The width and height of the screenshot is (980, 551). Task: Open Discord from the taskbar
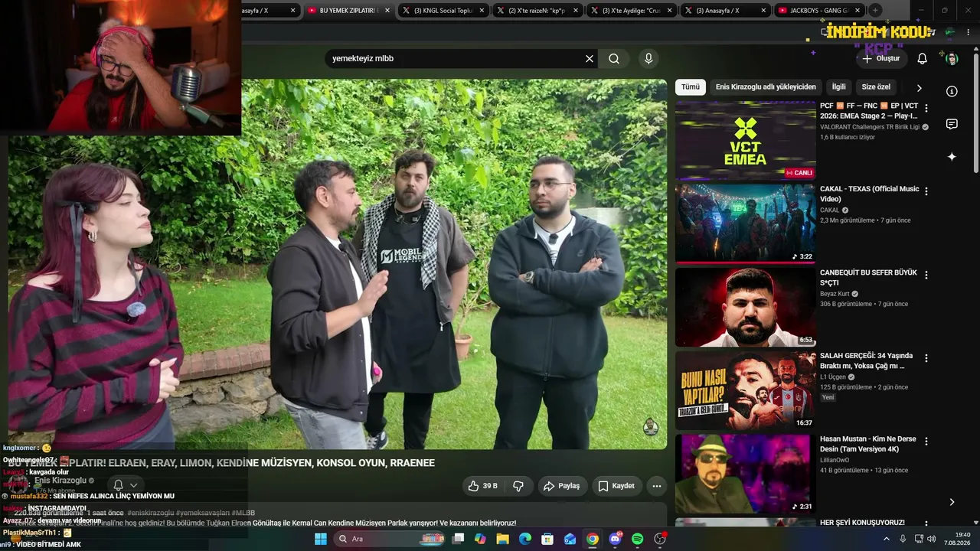pyautogui.click(x=615, y=539)
